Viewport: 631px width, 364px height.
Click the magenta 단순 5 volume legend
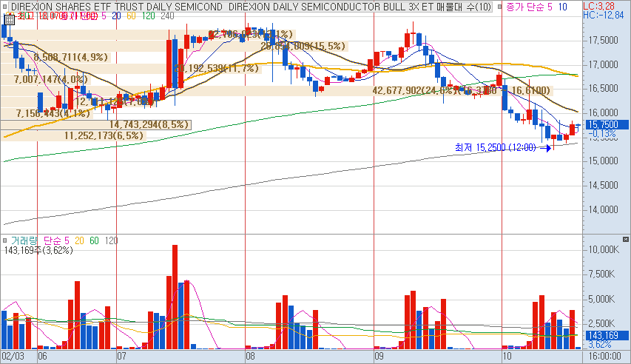tap(56, 240)
